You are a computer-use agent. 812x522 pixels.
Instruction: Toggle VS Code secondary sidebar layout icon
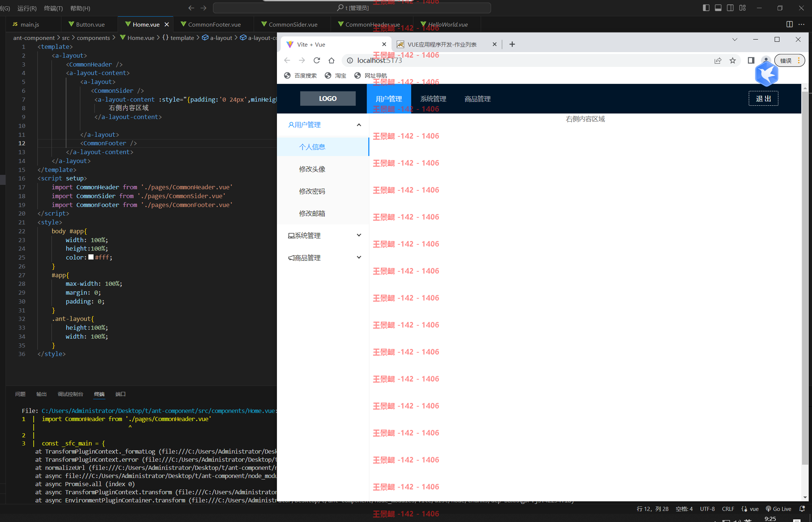tap(730, 8)
